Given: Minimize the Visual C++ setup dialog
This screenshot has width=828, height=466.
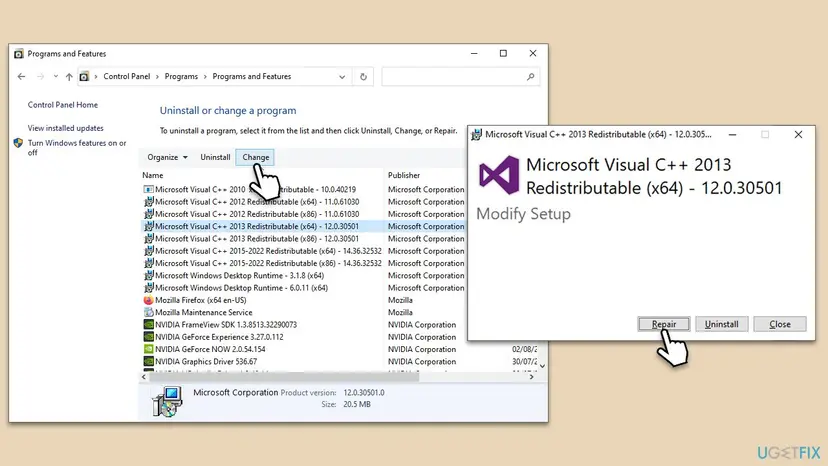Looking at the screenshot, I should 732,135.
